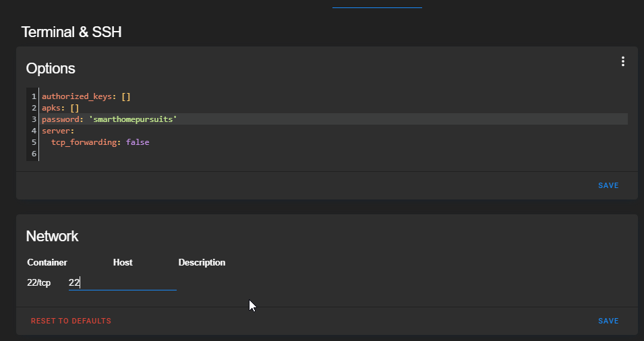Click the authorized_keys line in editor
The height and width of the screenshot is (341, 644).
[x=334, y=96]
